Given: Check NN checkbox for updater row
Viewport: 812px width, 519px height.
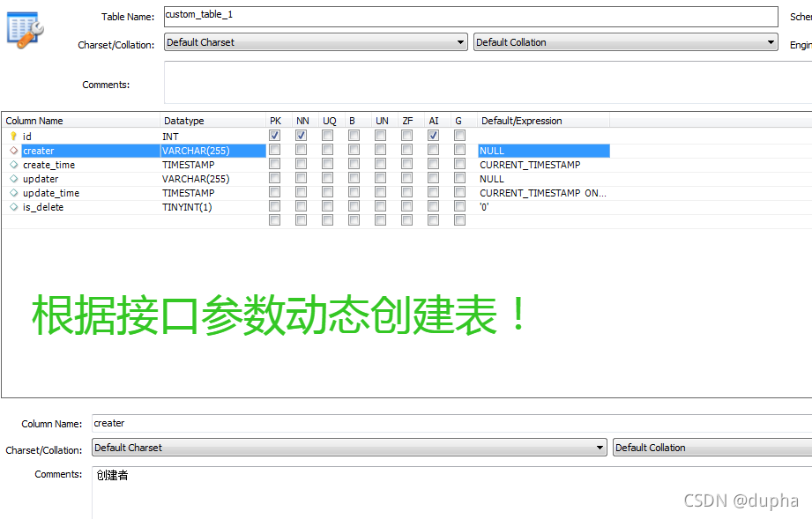Looking at the screenshot, I should [301, 177].
